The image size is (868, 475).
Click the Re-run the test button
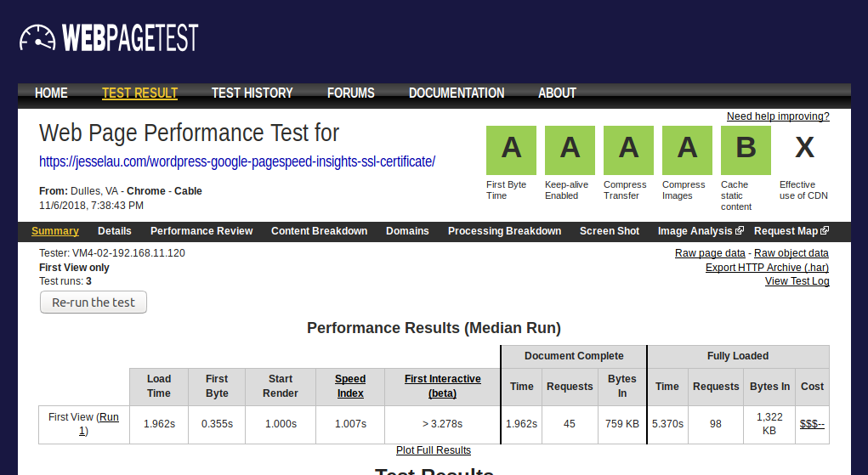pos(94,303)
